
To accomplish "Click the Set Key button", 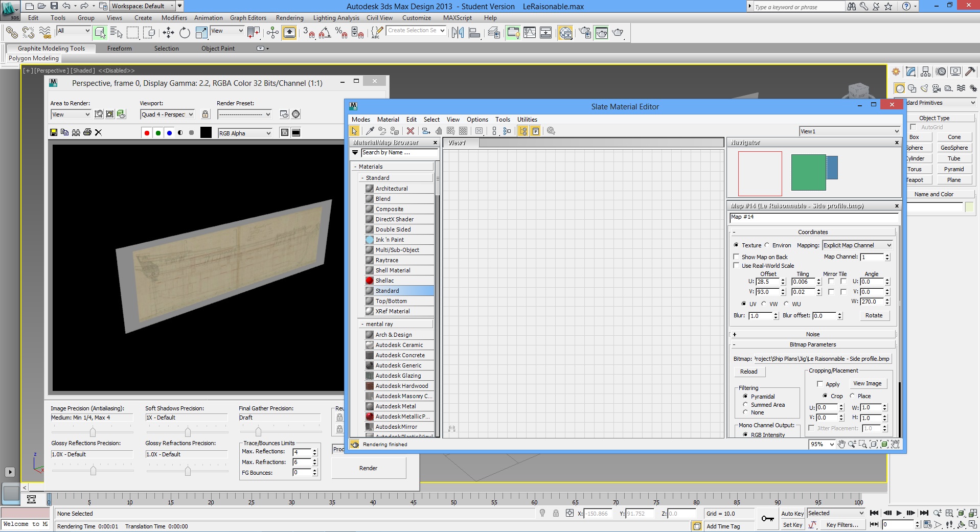I will [792, 525].
